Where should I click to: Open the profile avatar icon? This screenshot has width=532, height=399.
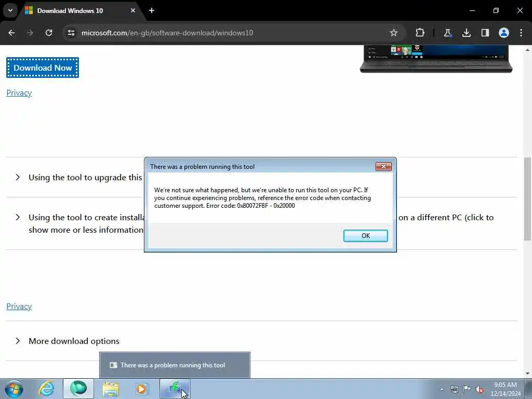tap(504, 33)
